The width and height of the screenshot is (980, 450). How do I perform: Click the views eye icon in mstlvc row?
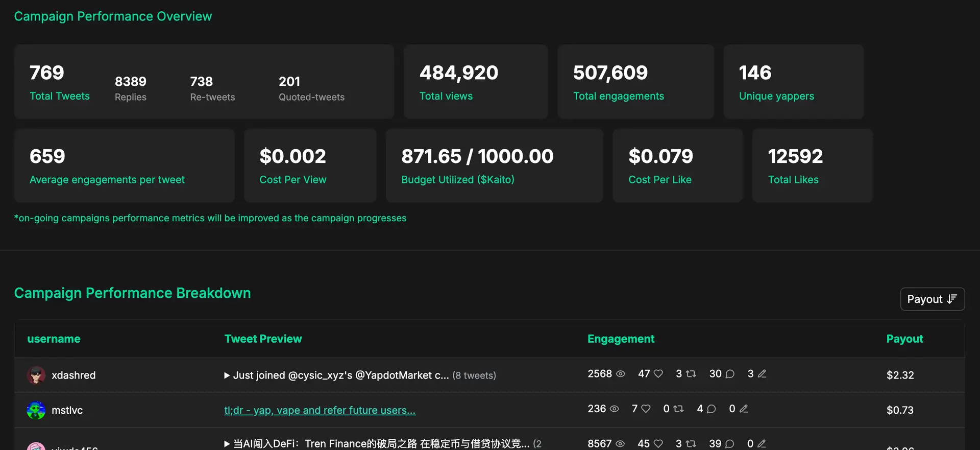615,409
